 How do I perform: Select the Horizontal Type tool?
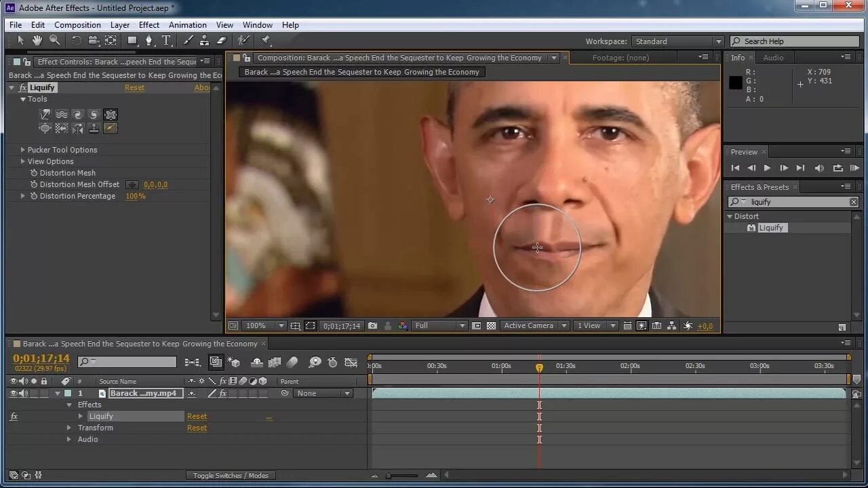(166, 41)
